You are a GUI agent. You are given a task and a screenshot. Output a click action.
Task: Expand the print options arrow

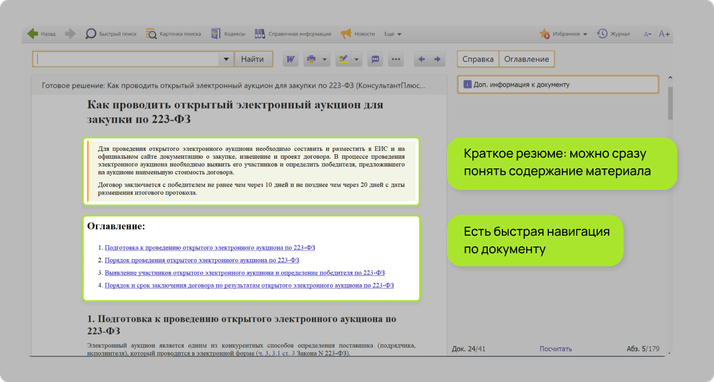click(325, 59)
